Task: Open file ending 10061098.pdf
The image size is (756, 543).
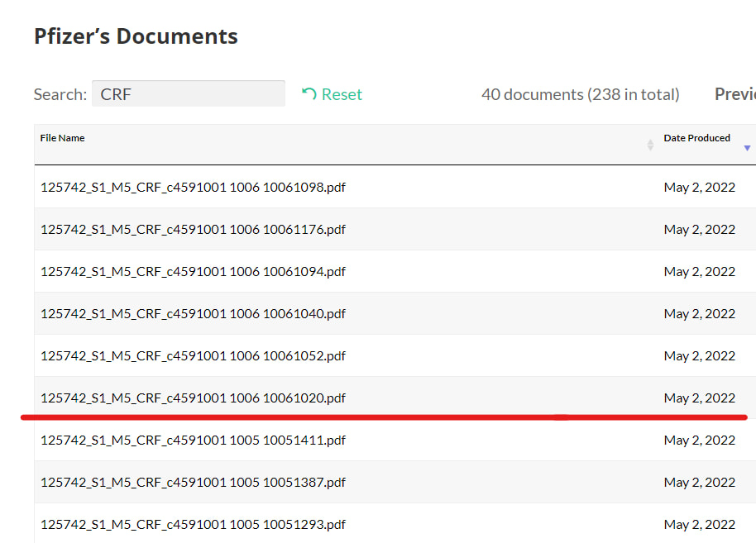Action: [193, 187]
